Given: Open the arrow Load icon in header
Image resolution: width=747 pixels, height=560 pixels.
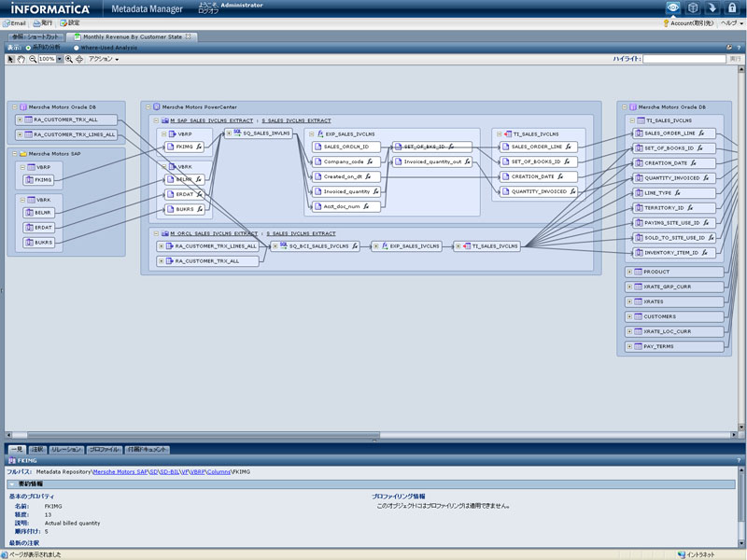Looking at the screenshot, I should [x=712, y=7].
